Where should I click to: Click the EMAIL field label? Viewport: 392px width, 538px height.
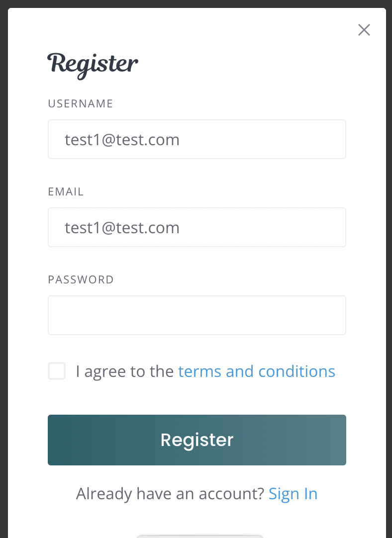[66, 191]
